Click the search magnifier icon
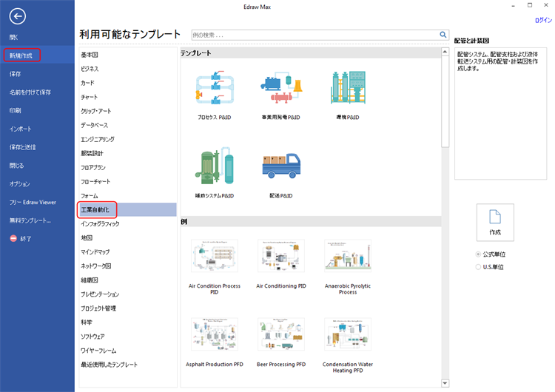The width and height of the screenshot is (555, 392). (443, 34)
